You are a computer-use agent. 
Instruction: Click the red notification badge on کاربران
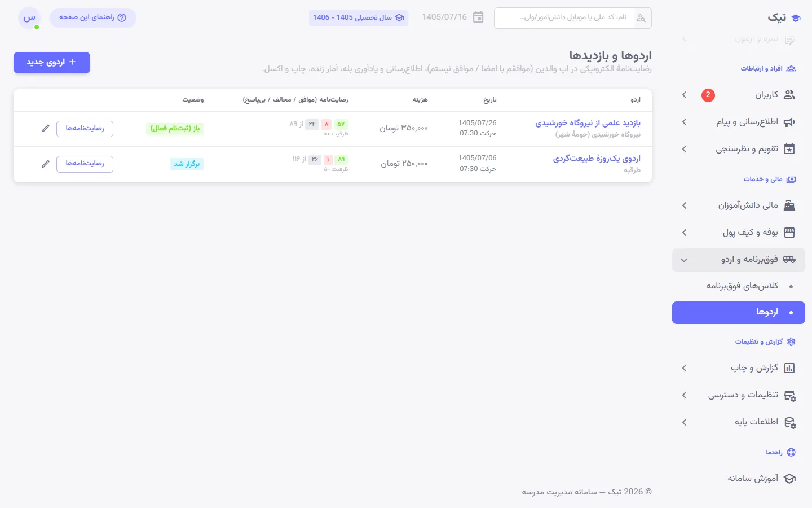coord(708,95)
